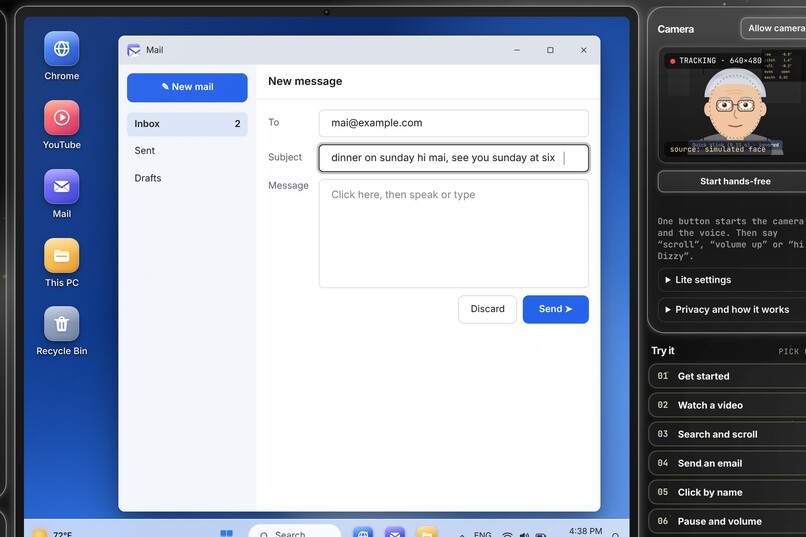Screen dimensions: 806x537
Task: Open the folder icon in the taskbar
Action: (427, 532)
